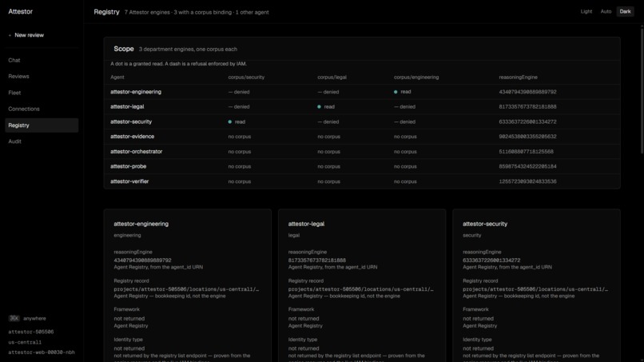Click the attestor-legal card title

306,224
